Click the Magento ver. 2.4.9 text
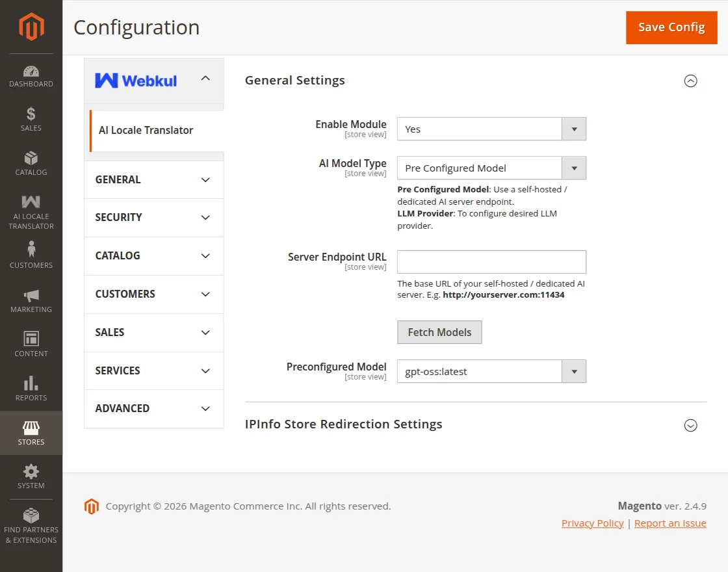The image size is (728, 572). click(x=662, y=506)
